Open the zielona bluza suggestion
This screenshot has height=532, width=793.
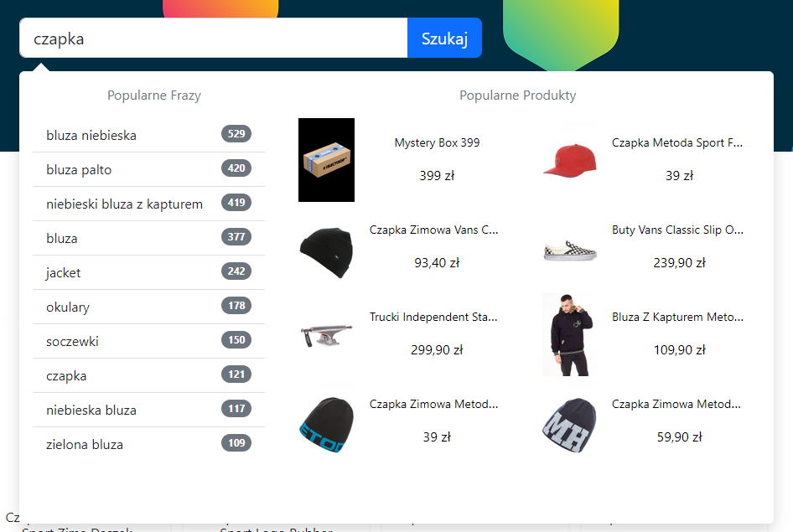click(148, 444)
